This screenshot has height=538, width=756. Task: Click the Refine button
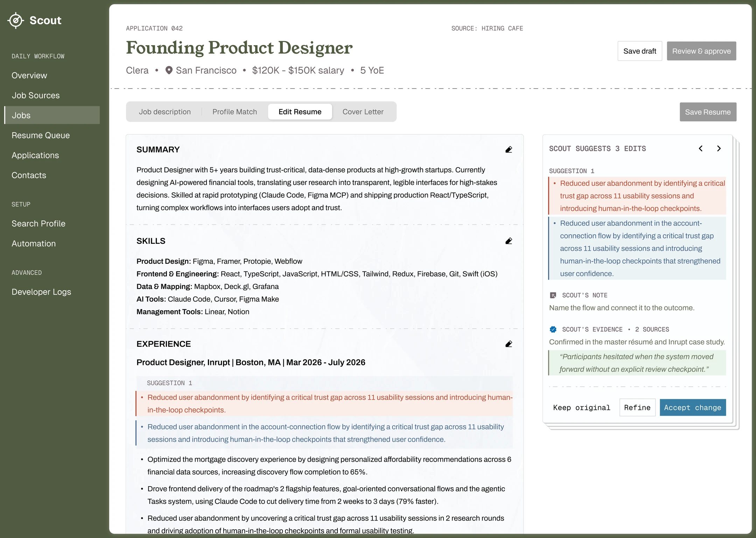coord(637,408)
